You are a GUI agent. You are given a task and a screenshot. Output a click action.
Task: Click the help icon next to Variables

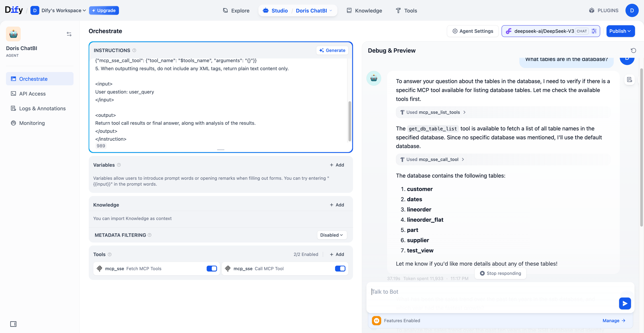click(119, 165)
